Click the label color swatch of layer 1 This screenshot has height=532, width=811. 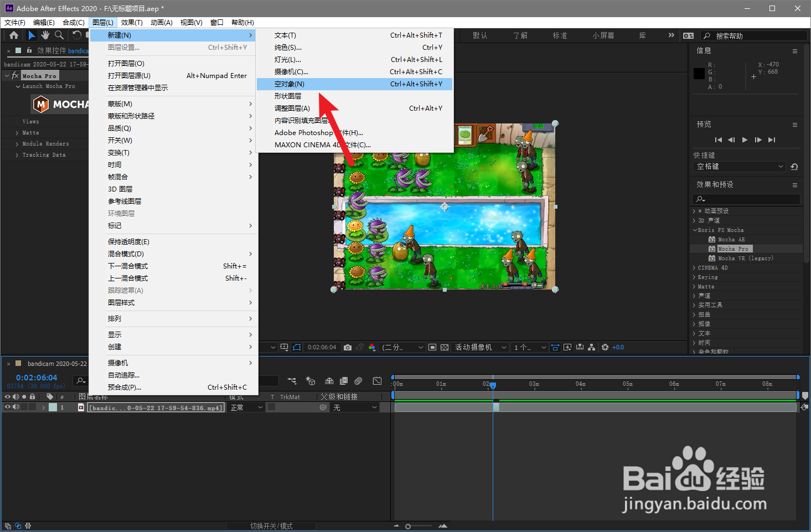click(x=53, y=407)
